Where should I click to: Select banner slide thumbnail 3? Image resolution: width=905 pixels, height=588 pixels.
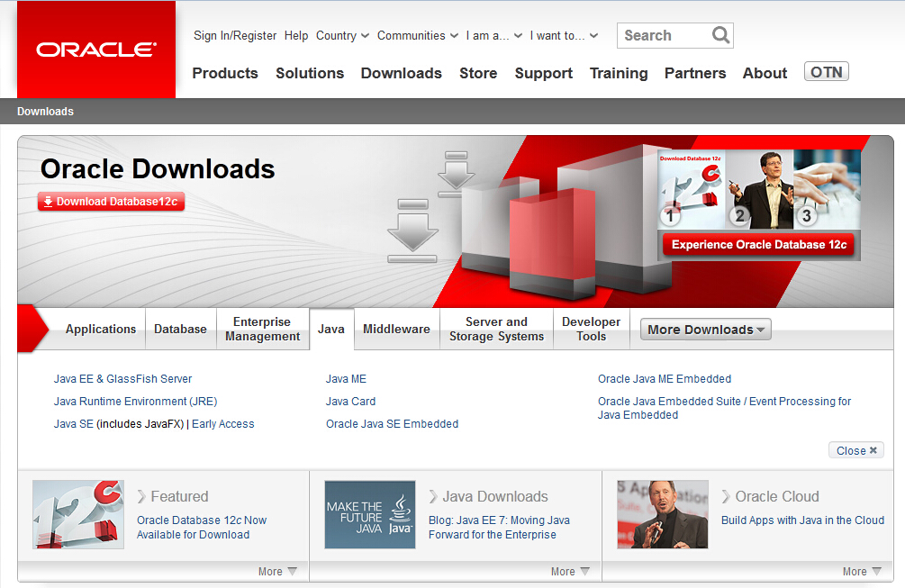tap(827, 189)
